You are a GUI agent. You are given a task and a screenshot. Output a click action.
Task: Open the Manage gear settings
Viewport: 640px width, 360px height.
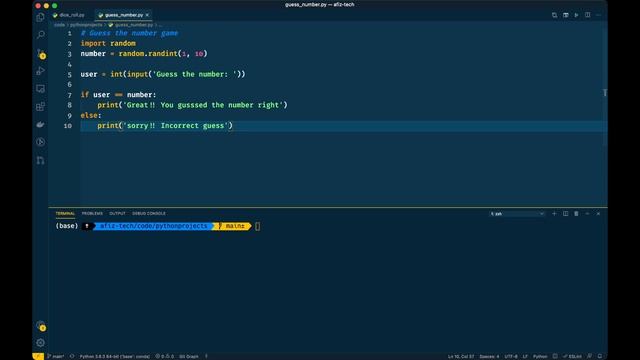pyautogui.click(x=40, y=343)
